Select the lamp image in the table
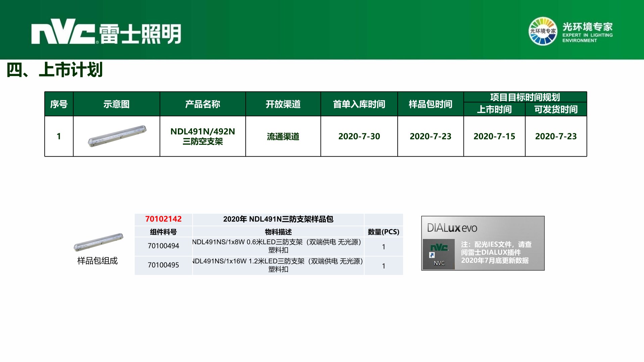 pos(117,136)
